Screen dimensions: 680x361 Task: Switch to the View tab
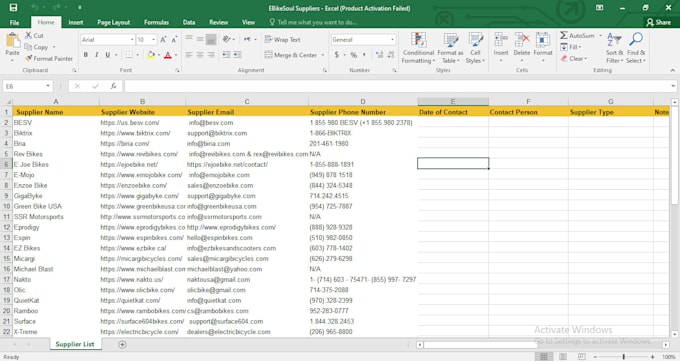(248, 22)
